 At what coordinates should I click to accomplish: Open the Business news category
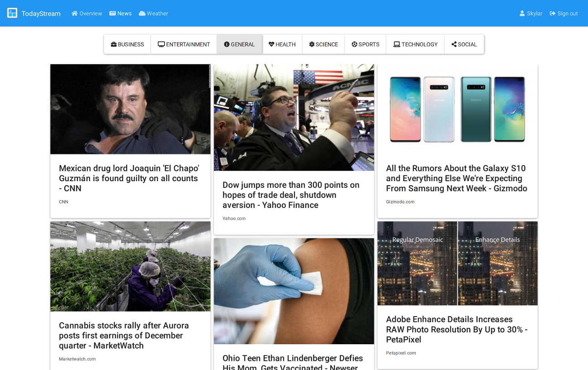click(x=128, y=44)
